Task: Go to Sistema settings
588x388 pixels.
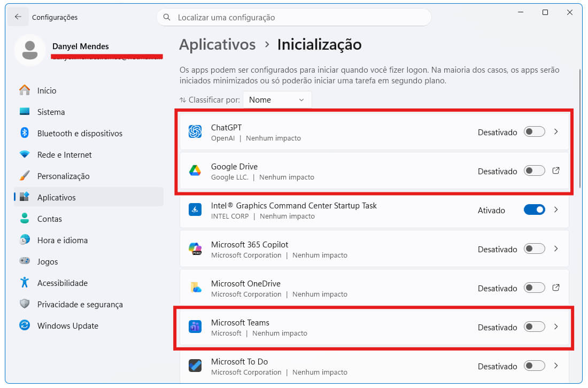Action: (89, 112)
